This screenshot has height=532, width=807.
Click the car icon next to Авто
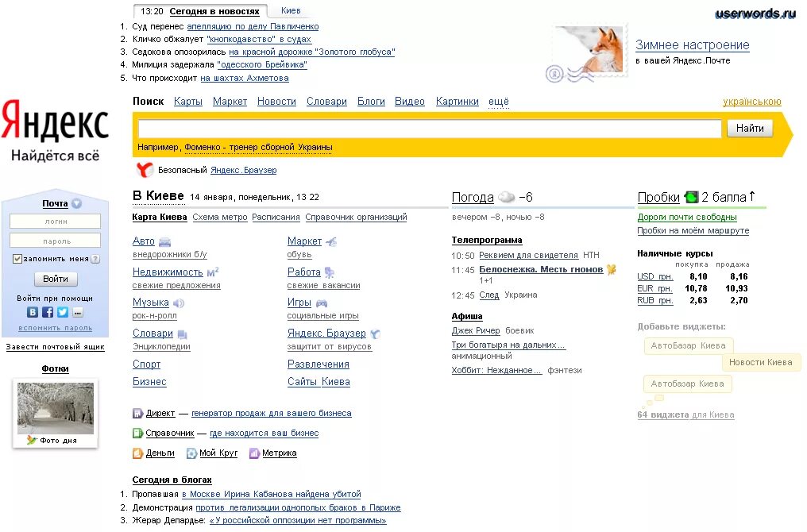pyautogui.click(x=164, y=242)
